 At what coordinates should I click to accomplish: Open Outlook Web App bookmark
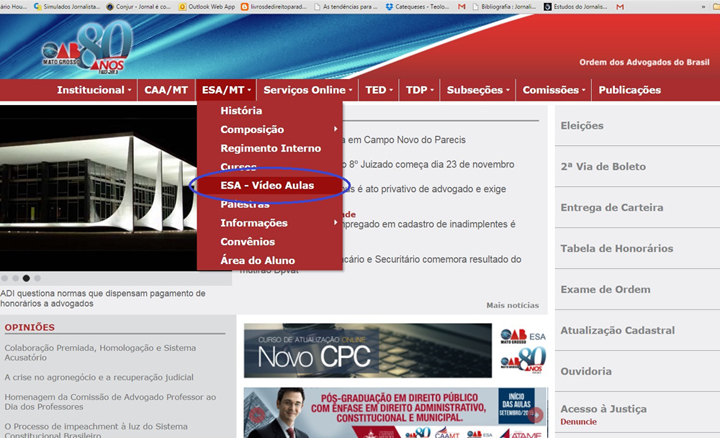207,6
